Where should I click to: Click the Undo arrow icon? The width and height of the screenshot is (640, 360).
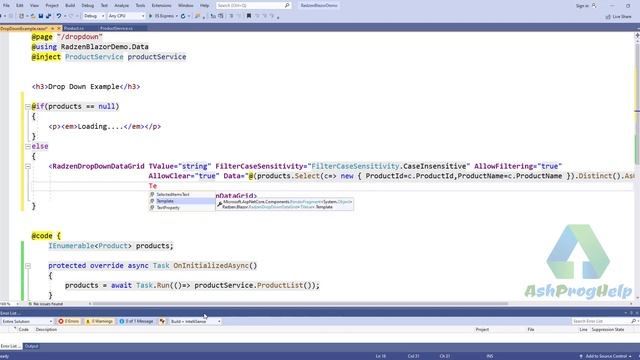point(59,16)
